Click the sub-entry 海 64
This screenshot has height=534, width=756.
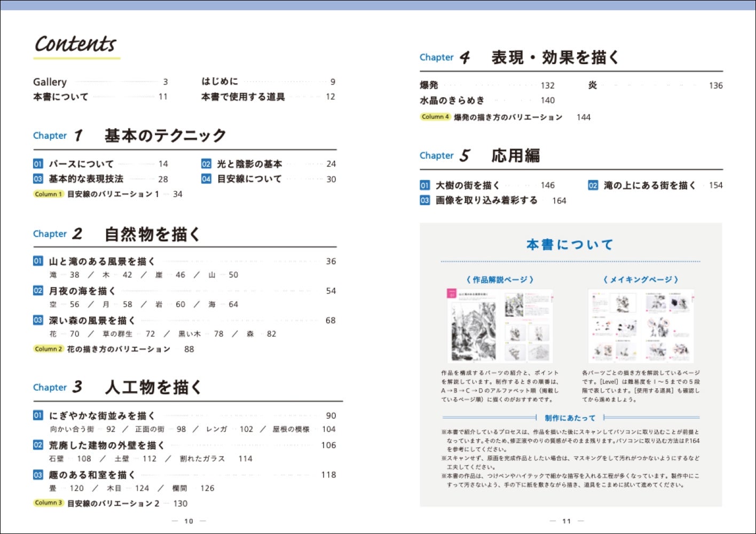[223, 304]
